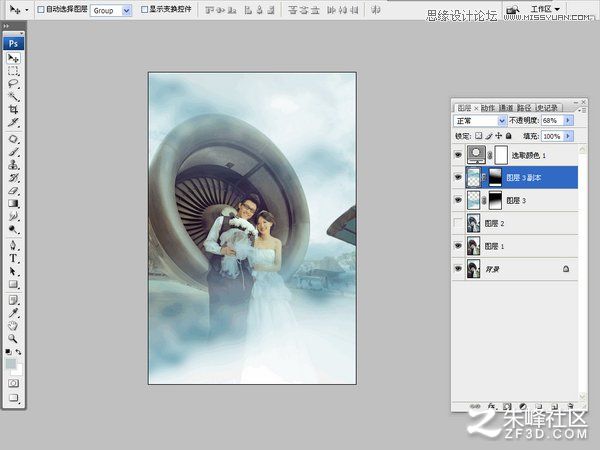Toggle lock position
The image size is (600, 450).
click(x=499, y=136)
